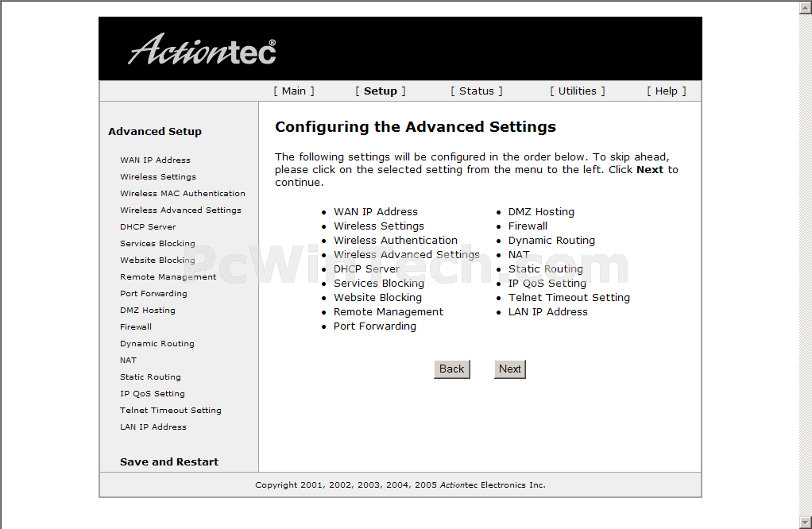
Task: Select Wireless Settings in sidebar menu
Action: point(158,176)
